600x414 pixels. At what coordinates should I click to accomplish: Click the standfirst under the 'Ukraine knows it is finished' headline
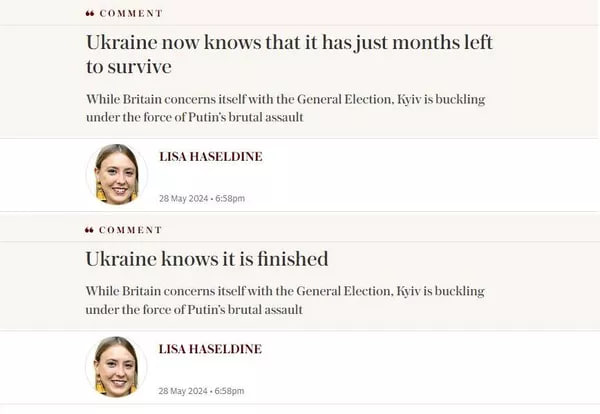click(285, 300)
